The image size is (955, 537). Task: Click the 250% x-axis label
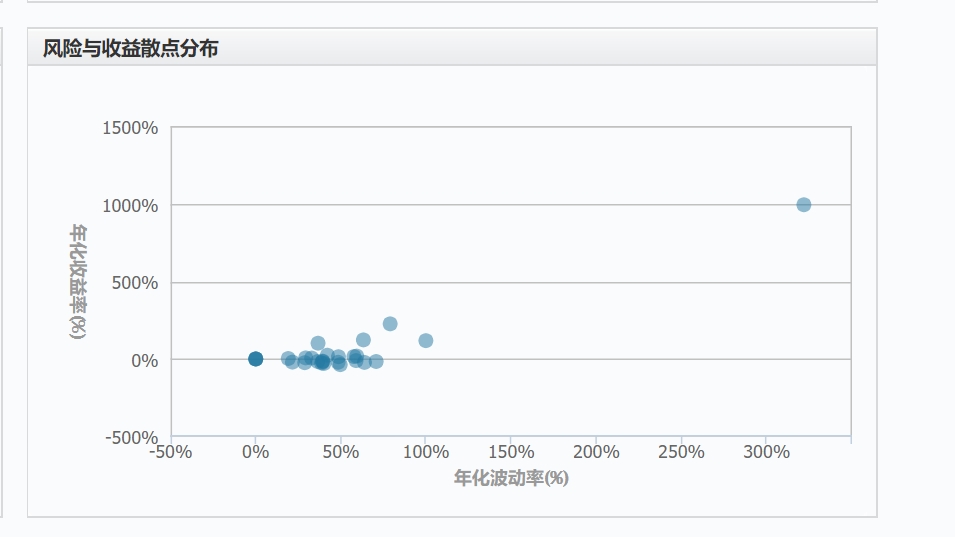681,452
